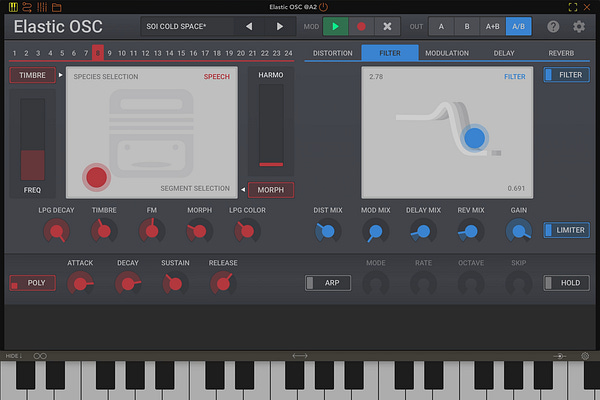Toggle the HOLD switch
The image size is (600, 400).
[x=566, y=283]
